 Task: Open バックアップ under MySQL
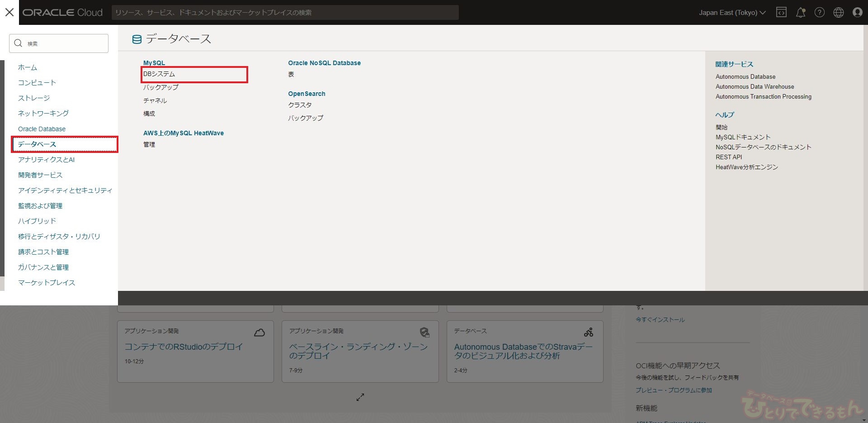(x=160, y=87)
